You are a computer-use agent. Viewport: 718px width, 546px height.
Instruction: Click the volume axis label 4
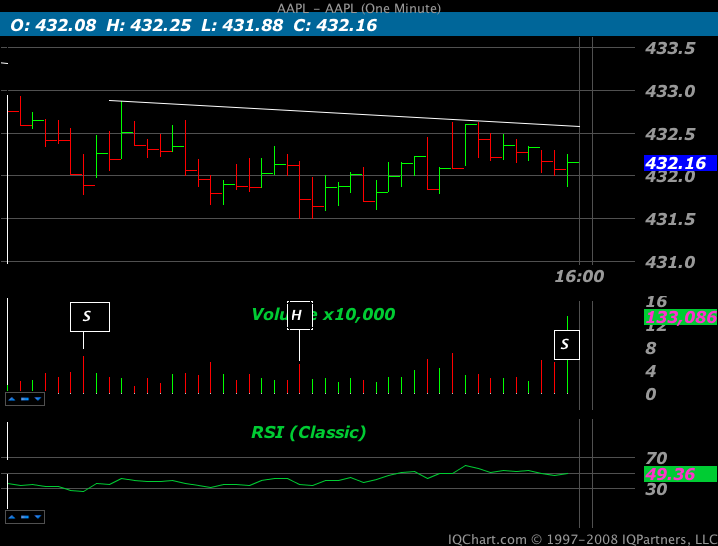pos(651,371)
